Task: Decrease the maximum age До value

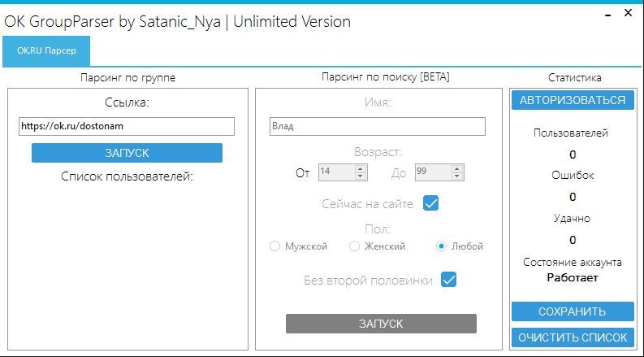Action: coord(457,176)
